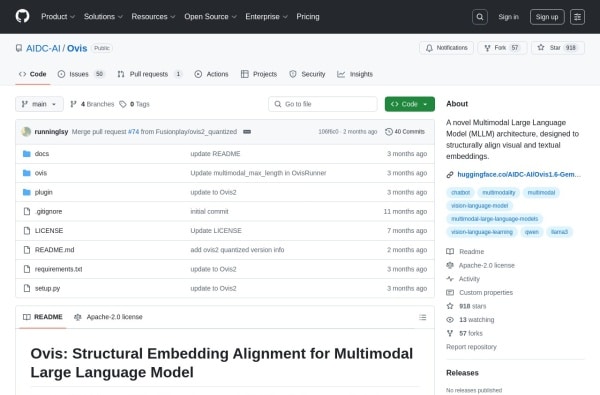Open the GitHub home logo
This screenshot has height=395, width=600.
pos(23,16)
